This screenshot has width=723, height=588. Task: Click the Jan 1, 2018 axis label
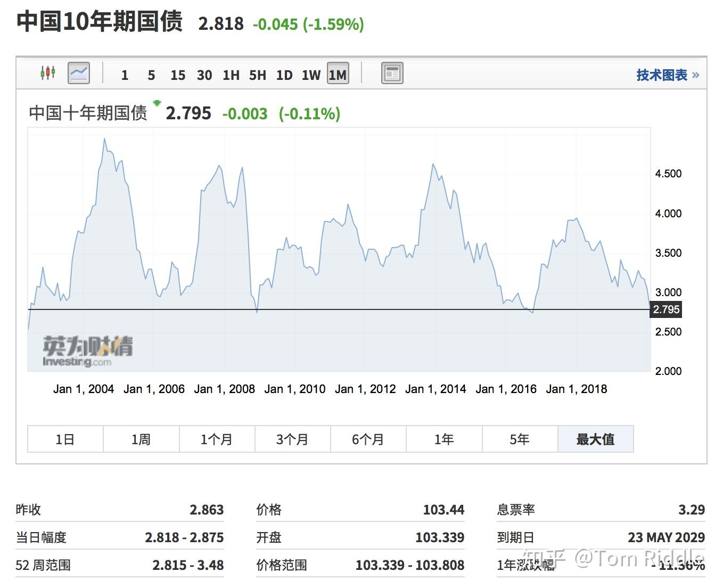click(577, 389)
